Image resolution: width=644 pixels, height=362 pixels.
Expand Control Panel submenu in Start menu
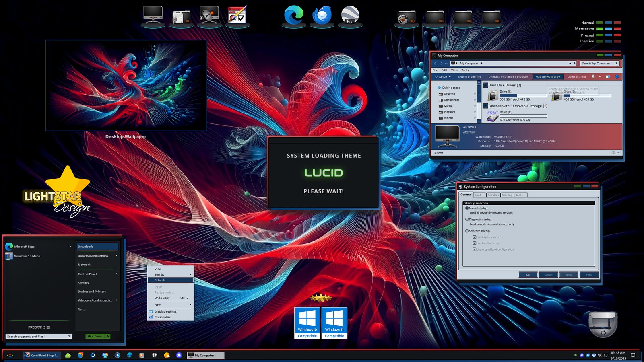click(x=116, y=274)
